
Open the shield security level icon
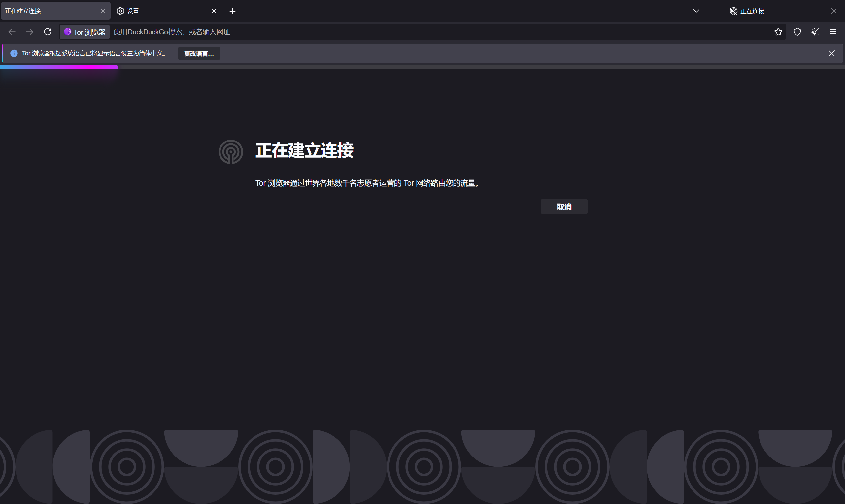pyautogui.click(x=797, y=32)
